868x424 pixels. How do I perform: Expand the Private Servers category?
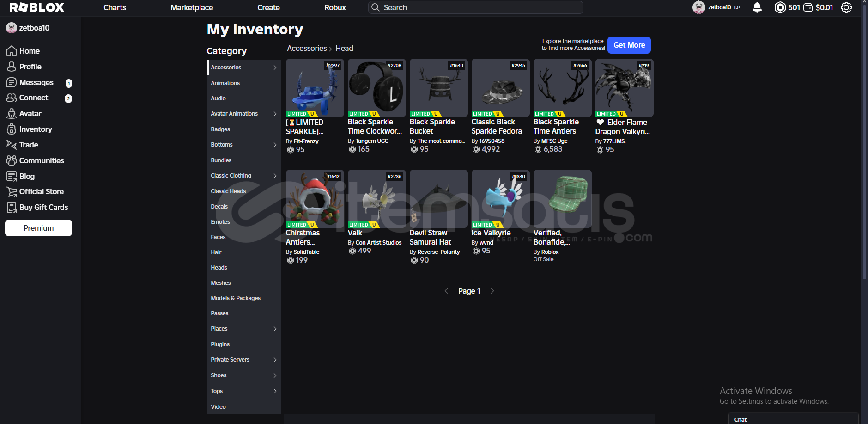(275, 360)
